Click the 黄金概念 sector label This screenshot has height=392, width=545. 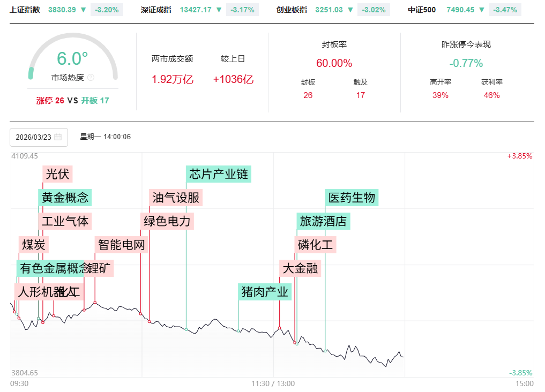point(65,198)
